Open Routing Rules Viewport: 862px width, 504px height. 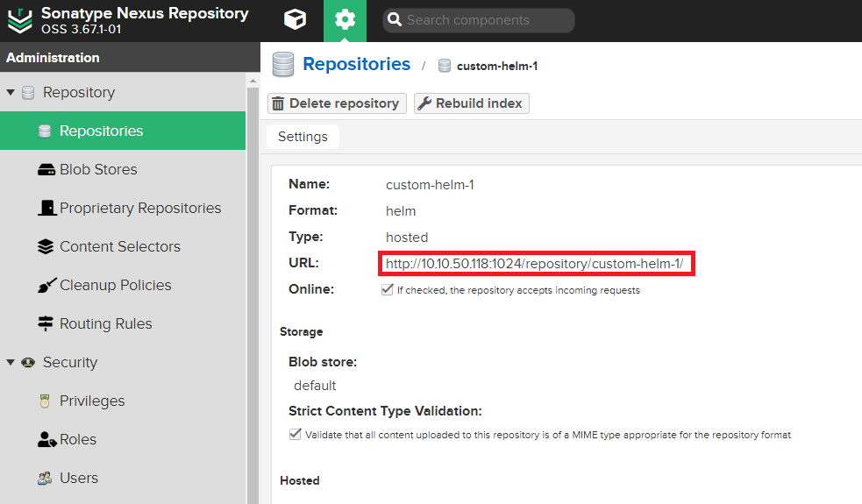click(x=105, y=323)
